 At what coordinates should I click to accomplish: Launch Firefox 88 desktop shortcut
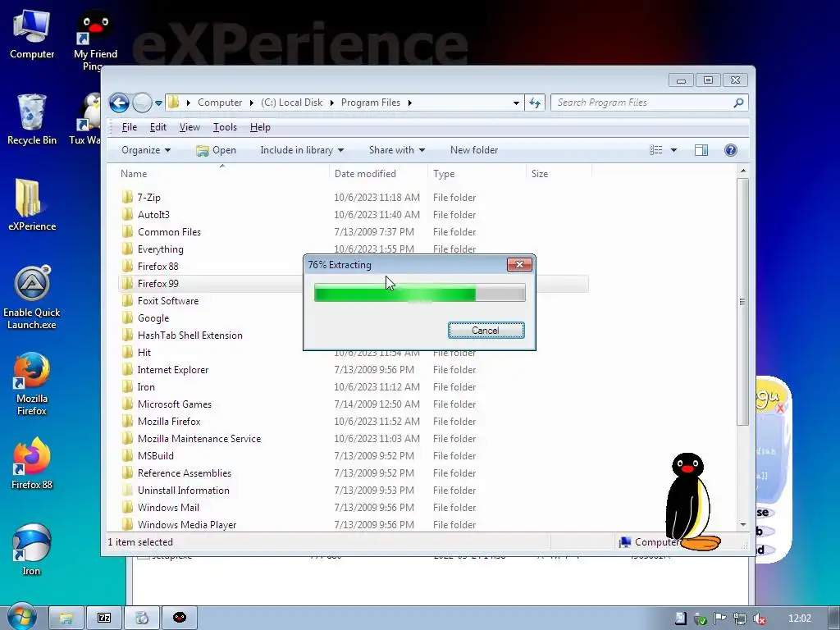pyautogui.click(x=32, y=463)
